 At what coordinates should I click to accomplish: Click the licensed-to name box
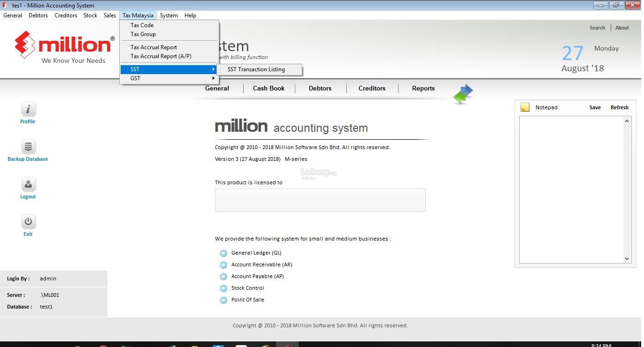[x=320, y=200]
